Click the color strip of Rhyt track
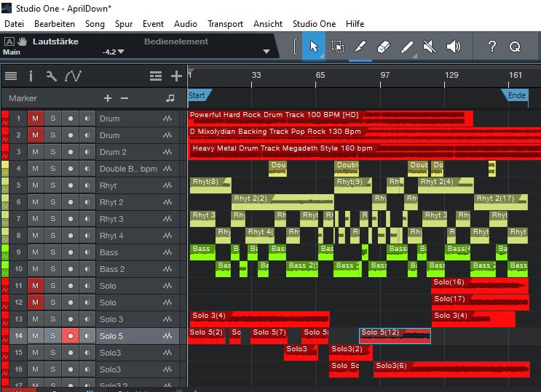Image resolution: width=541 pixels, height=392 pixels. [5, 185]
